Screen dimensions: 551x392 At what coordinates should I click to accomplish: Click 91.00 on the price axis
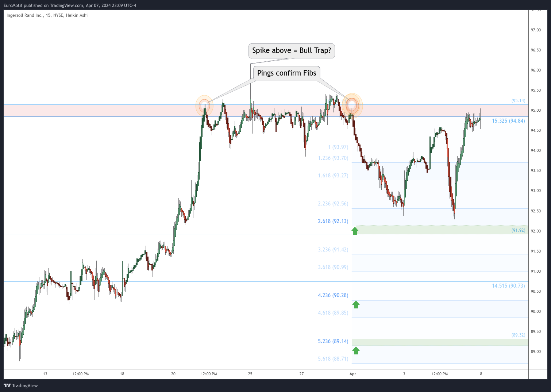pos(536,271)
